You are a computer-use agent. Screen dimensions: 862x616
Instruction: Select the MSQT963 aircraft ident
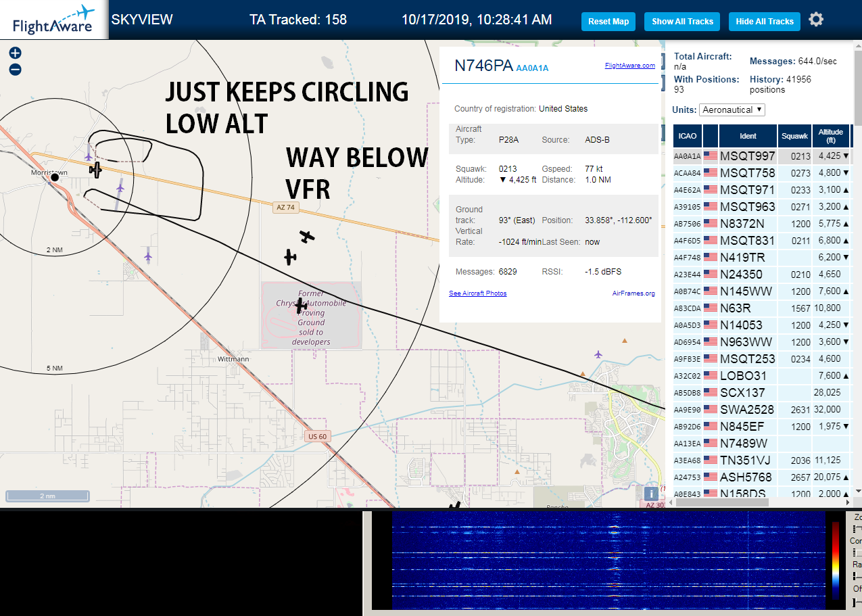tap(747, 206)
